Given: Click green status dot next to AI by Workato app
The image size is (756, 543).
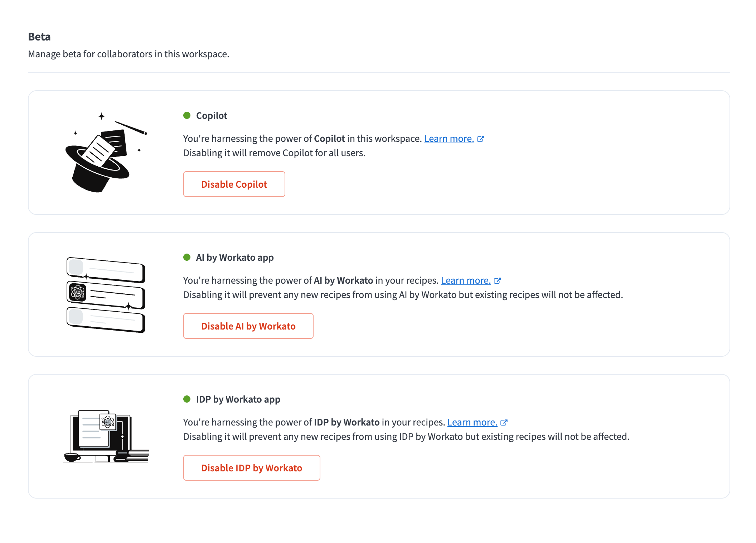Looking at the screenshot, I should 187,257.
